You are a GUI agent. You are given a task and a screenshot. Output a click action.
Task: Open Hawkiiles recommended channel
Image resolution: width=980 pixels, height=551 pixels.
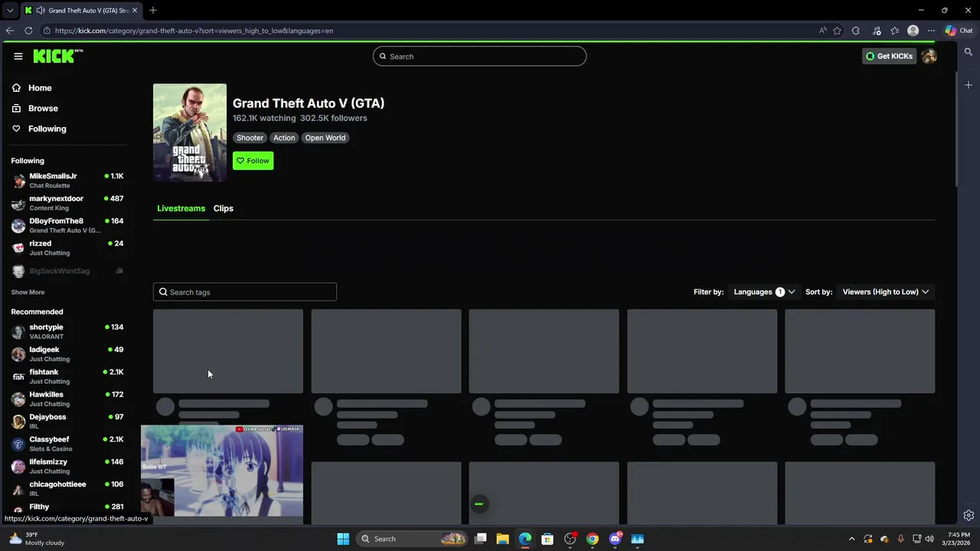(67, 399)
